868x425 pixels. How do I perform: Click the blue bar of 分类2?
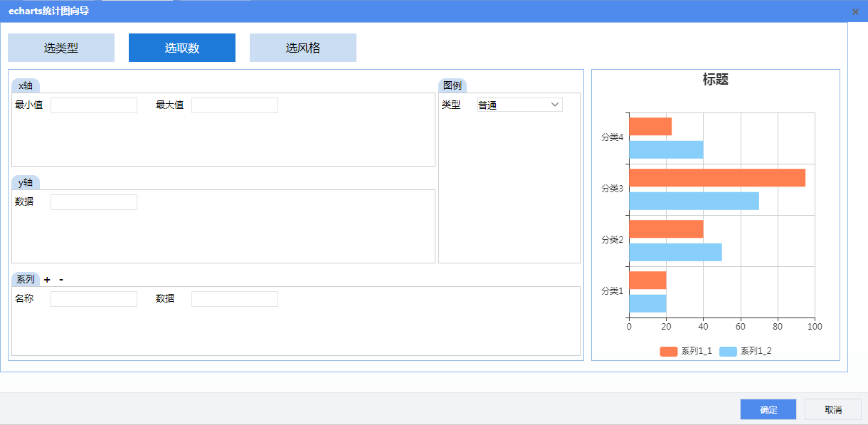pyautogui.click(x=675, y=252)
